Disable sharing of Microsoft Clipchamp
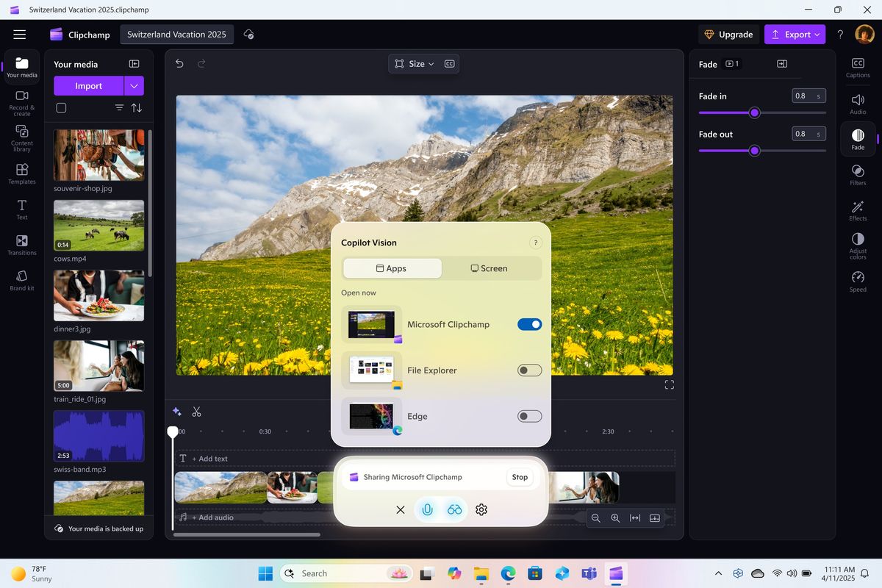Image resolution: width=882 pixels, height=588 pixels. click(529, 324)
